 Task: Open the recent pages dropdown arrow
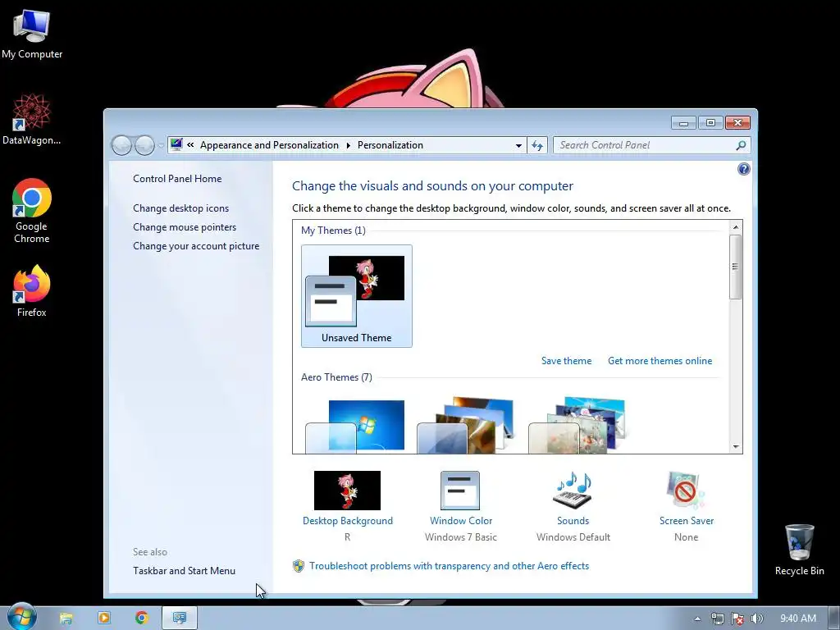[161, 146]
